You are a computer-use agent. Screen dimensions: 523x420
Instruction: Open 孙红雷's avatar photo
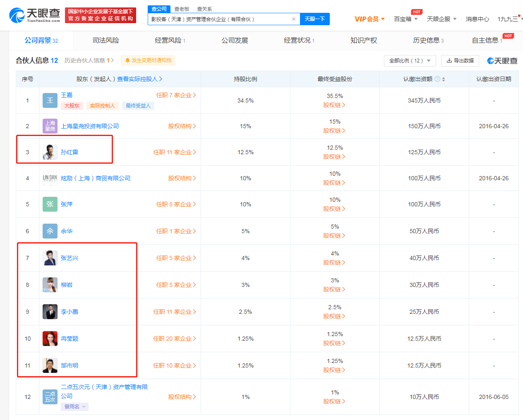tap(50, 152)
